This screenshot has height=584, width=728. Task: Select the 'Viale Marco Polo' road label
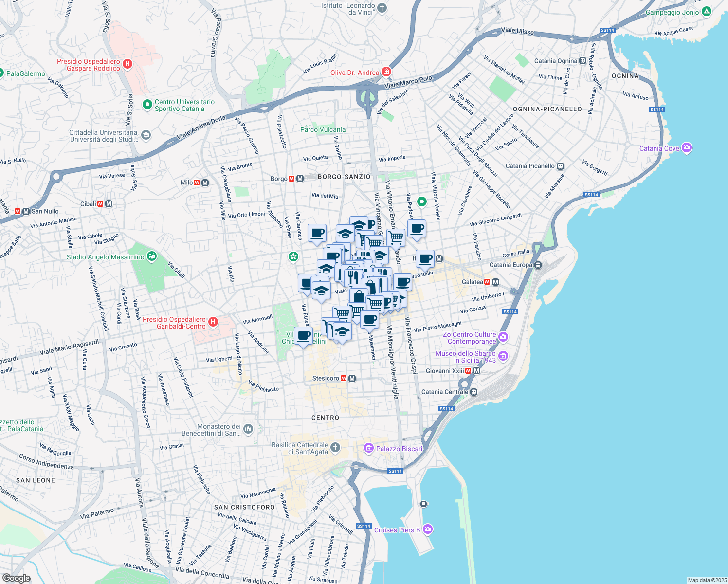pyautogui.click(x=408, y=82)
